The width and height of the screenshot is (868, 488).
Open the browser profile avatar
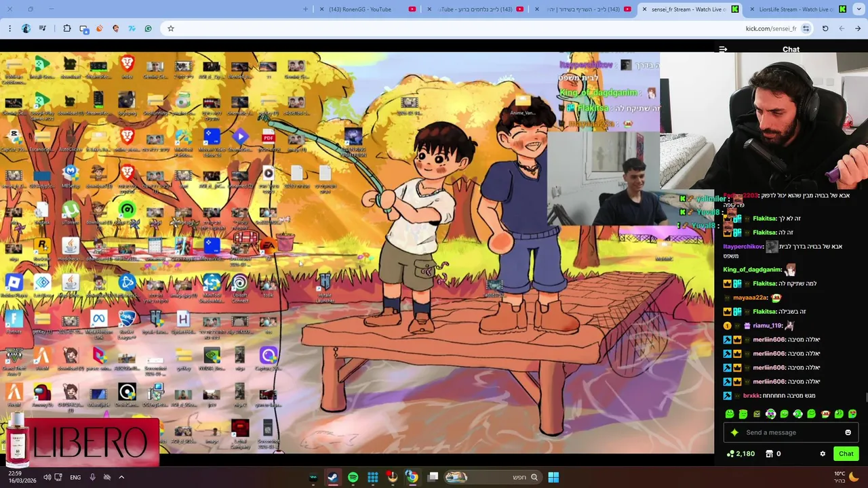[x=26, y=28]
